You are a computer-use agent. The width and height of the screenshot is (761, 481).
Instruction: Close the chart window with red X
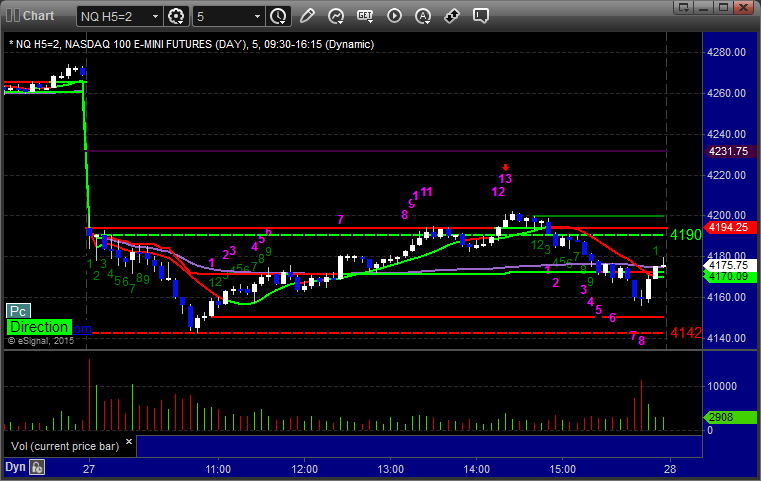click(743, 7)
